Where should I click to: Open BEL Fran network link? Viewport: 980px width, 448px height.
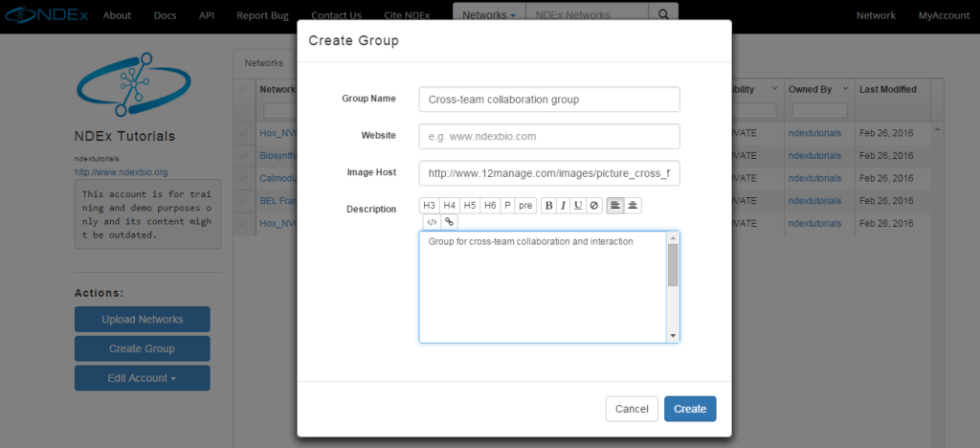click(278, 201)
